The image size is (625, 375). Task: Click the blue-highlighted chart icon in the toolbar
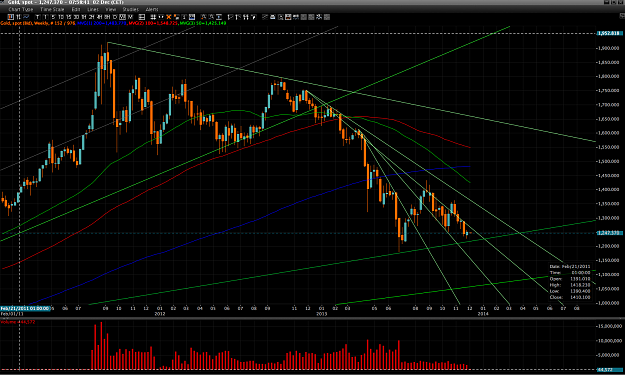(x=192, y=17)
